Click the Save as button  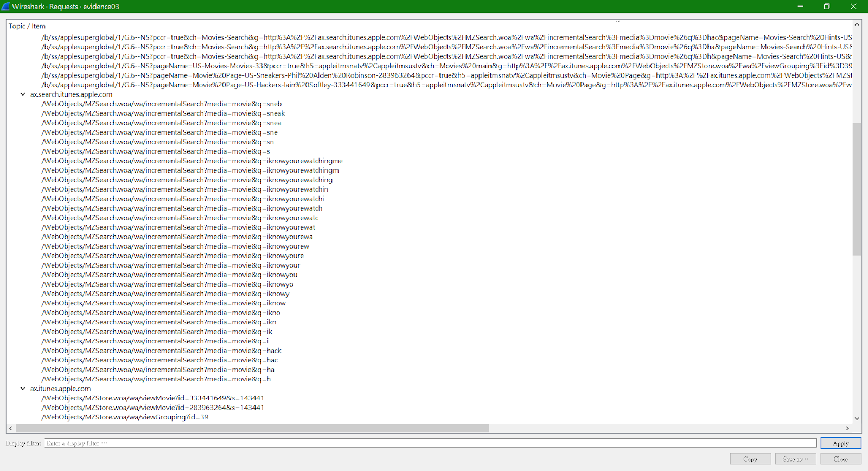(795, 459)
